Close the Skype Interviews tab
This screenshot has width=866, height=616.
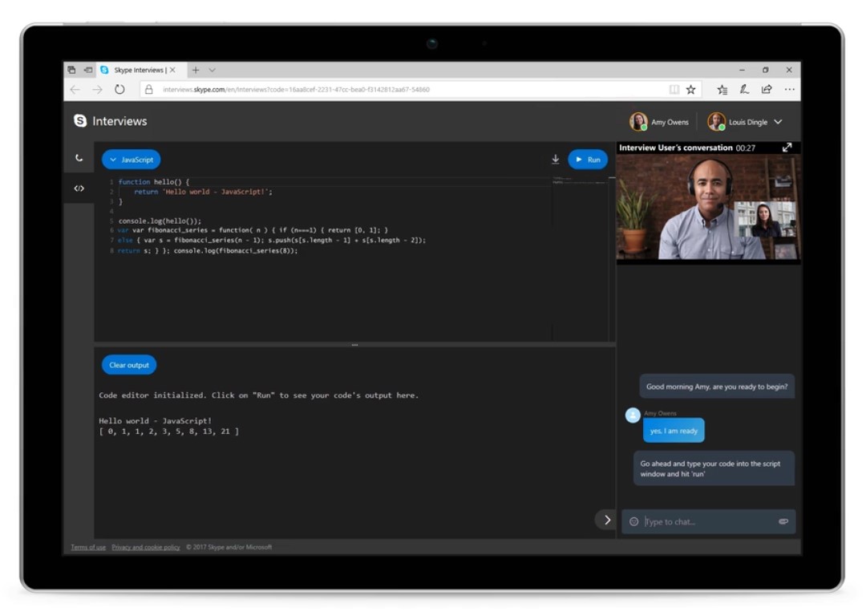172,70
